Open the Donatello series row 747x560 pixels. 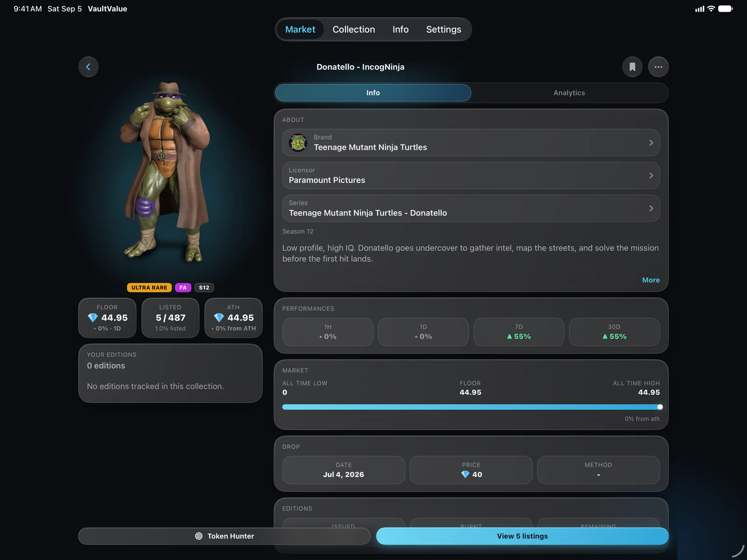point(471,208)
